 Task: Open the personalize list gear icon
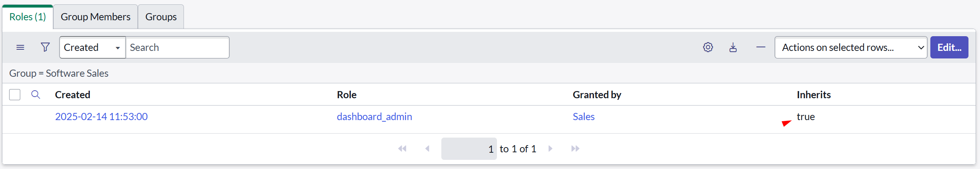coord(708,47)
